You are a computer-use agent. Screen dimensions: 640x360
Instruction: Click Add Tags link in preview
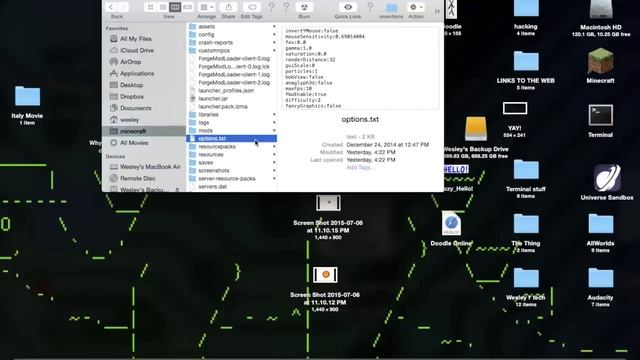[360, 167]
